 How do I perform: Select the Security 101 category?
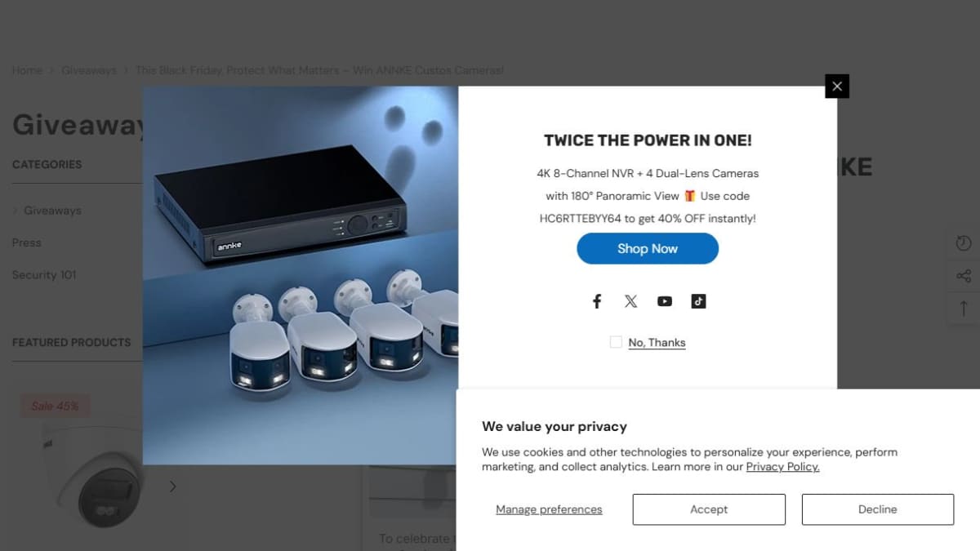point(44,275)
